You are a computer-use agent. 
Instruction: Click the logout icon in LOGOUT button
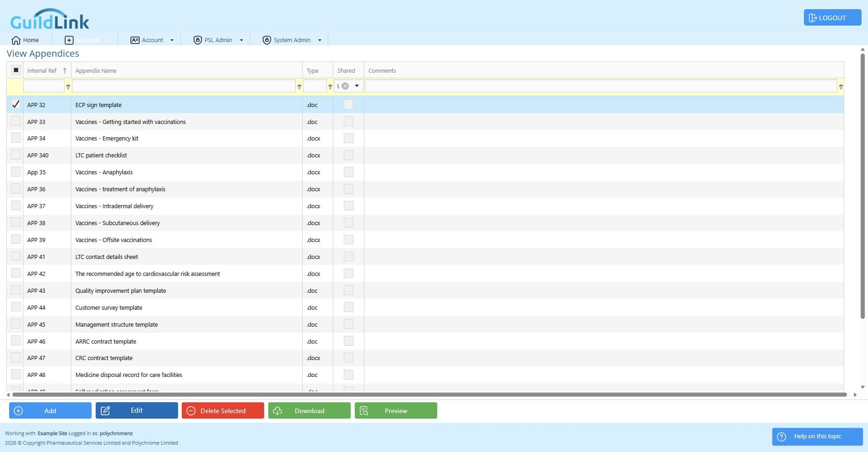(x=813, y=18)
